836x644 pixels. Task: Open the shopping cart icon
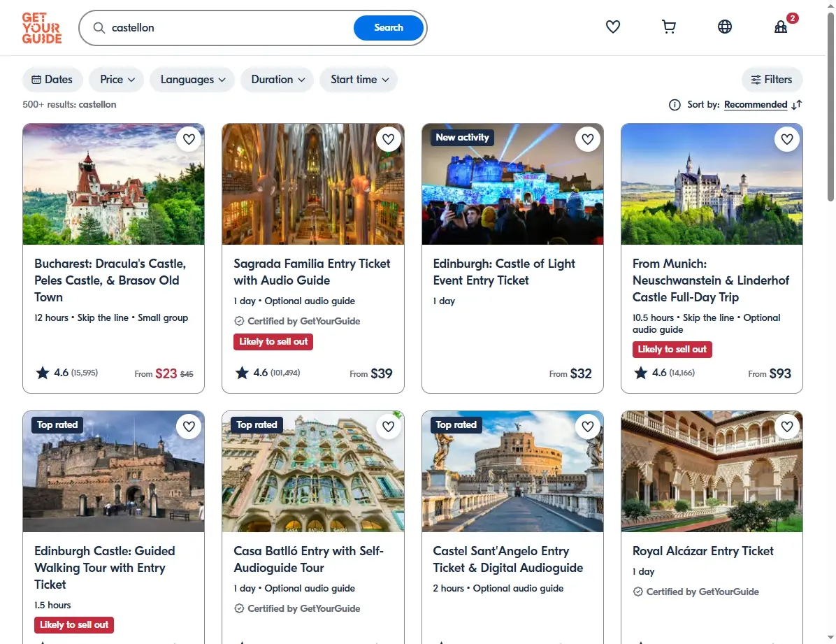tap(668, 27)
